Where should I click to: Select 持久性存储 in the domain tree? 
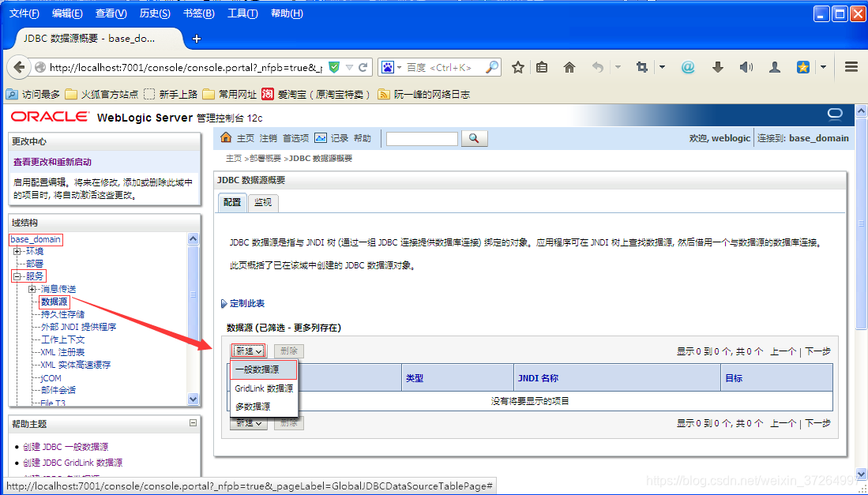[x=62, y=315]
